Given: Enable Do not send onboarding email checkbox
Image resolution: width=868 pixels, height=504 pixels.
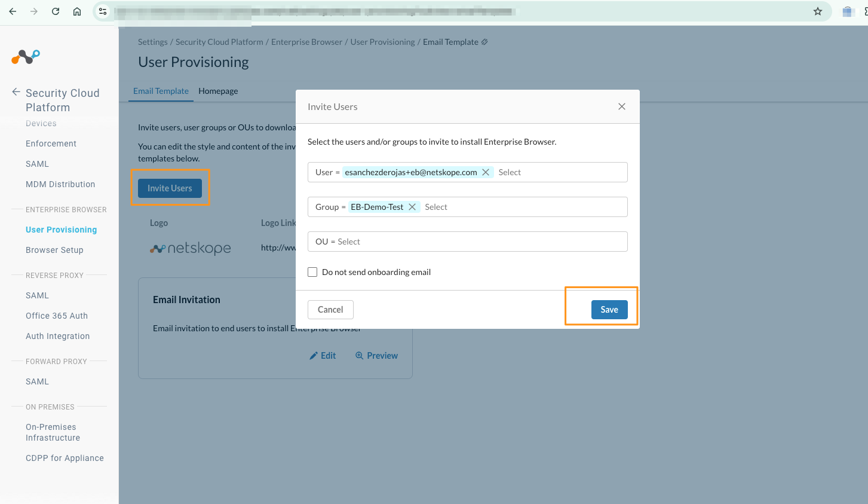Looking at the screenshot, I should point(312,272).
